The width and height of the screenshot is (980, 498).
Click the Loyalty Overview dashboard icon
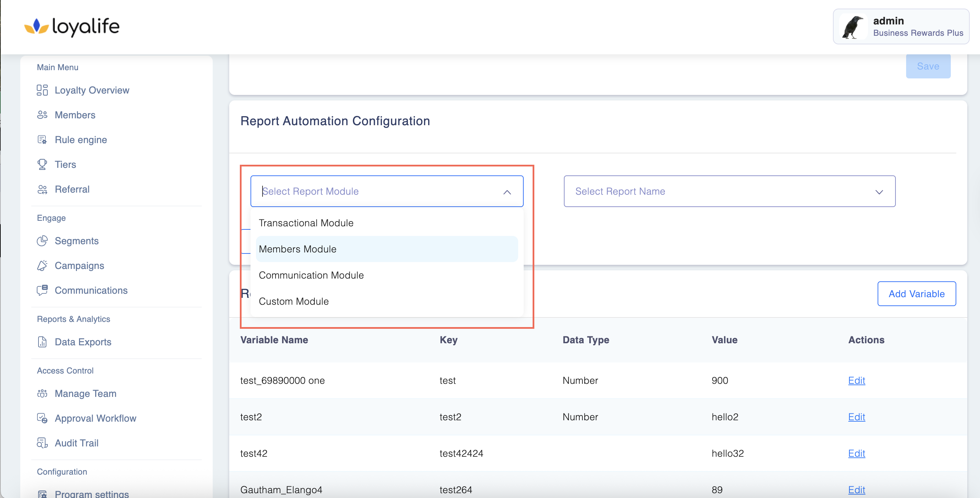pos(42,90)
